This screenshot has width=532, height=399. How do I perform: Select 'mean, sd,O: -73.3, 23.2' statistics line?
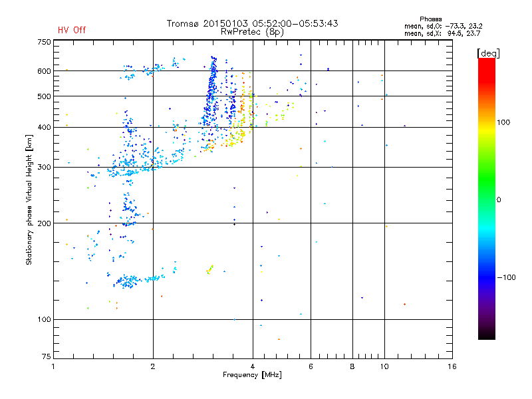point(443,26)
